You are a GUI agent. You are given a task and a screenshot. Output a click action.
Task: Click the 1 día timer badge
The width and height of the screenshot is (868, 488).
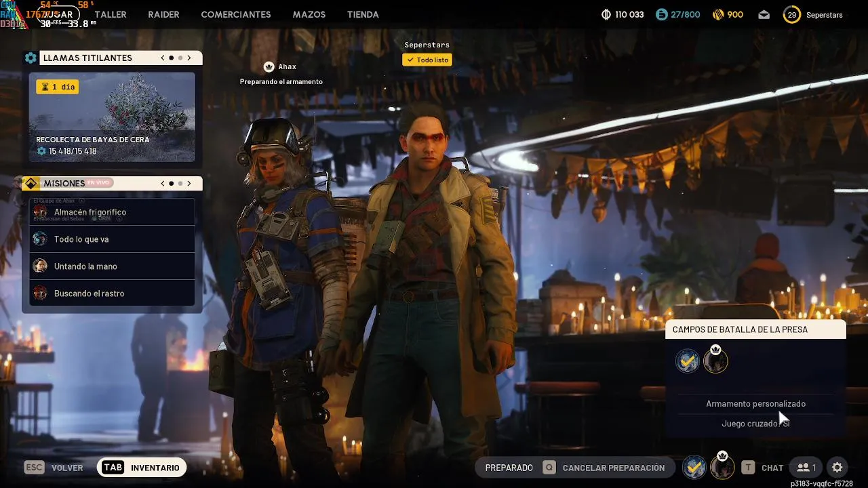(58, 87)
